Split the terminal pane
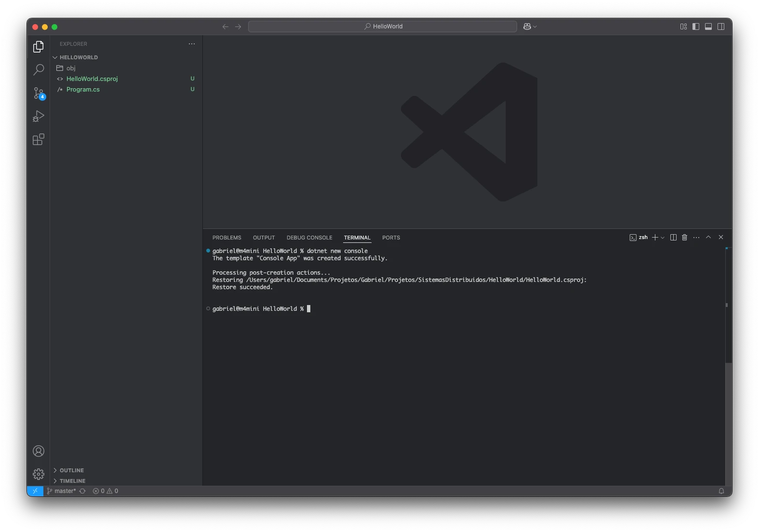Image resolution: width=759 pixels, height=532 pixels. pyautogui.click(x=673, y=238)
